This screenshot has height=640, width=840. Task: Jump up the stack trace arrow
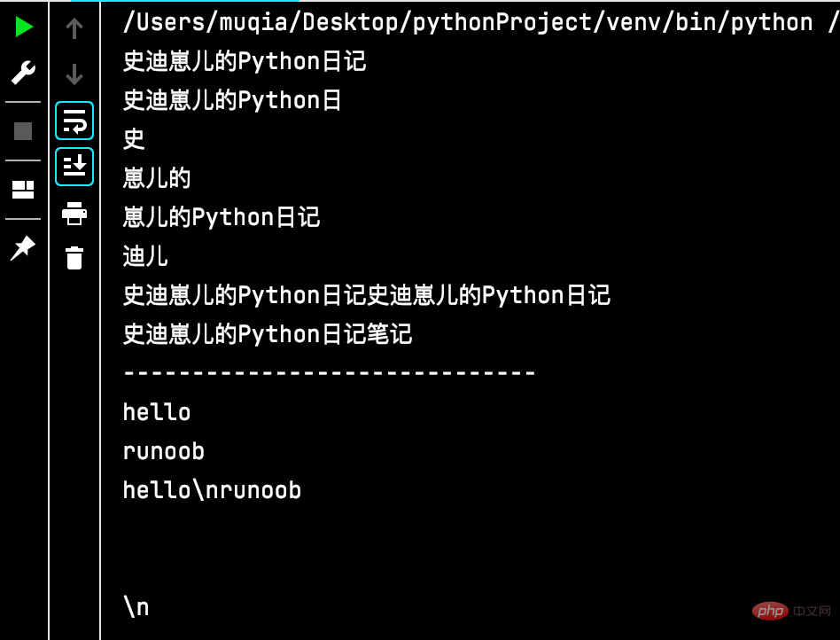[x=74, y=28]
